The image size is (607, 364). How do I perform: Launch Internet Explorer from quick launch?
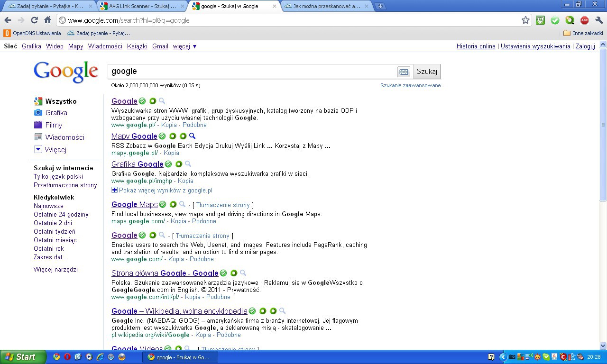click(100, 357)
